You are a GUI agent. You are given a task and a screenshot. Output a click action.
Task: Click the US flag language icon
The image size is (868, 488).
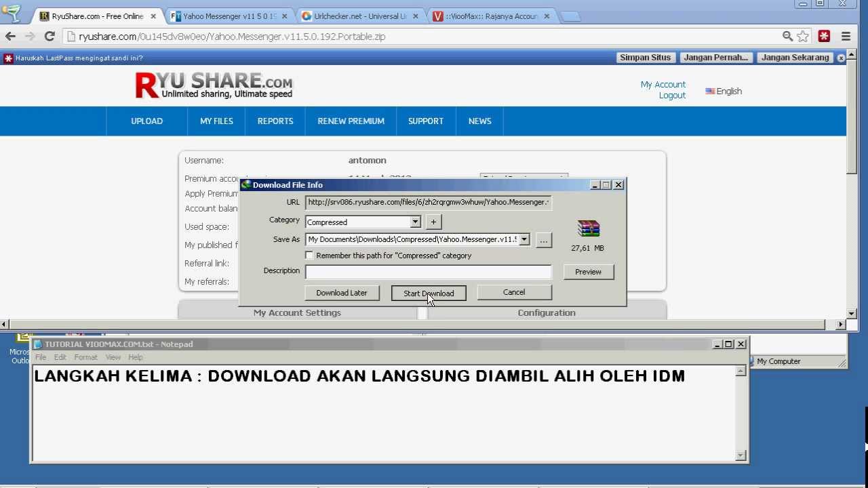710,91
